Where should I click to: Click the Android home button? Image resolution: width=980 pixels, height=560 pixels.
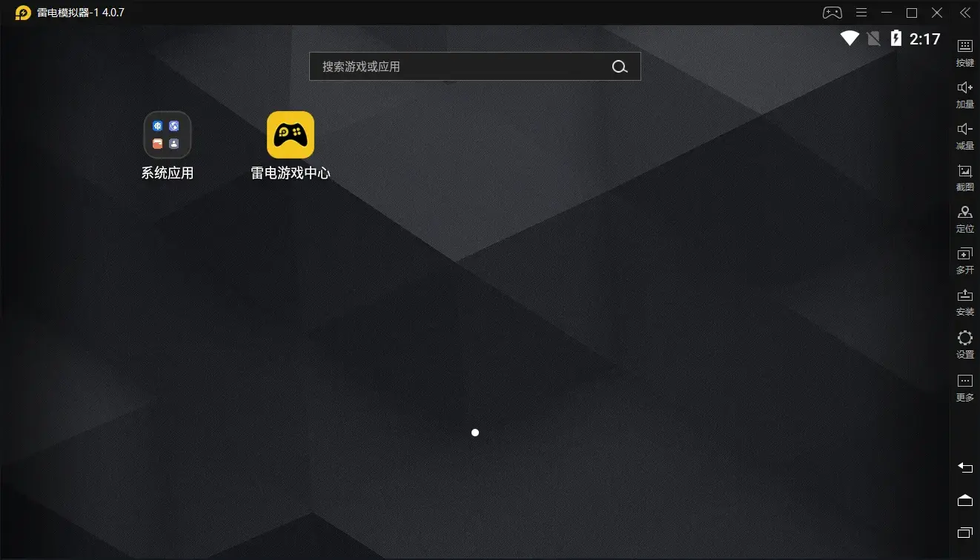tap(965, 500)
